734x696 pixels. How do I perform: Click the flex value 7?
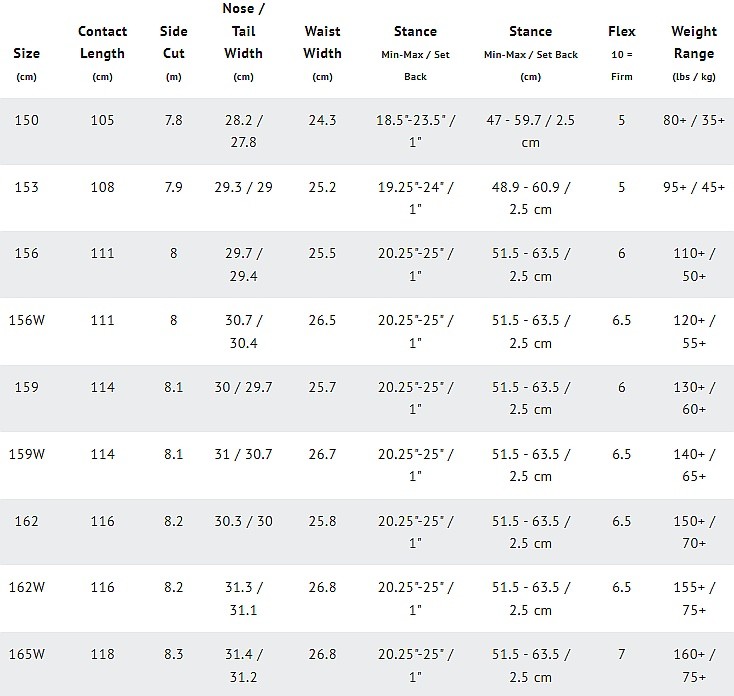621,653
